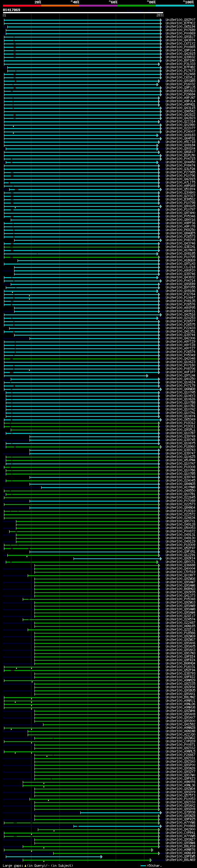Select hit UniRef100_Q9SNZ8
This screenshot has height=868, width=197.
(x=180, y=816)
